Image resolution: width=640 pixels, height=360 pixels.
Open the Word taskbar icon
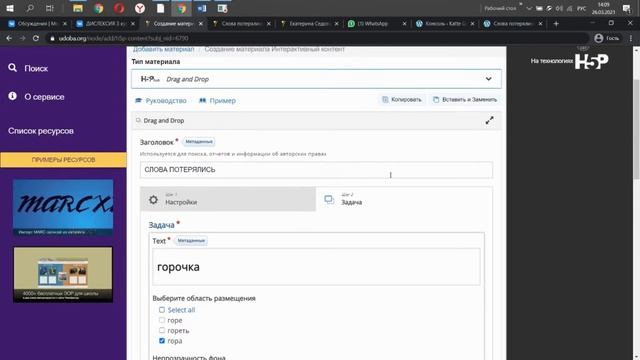click(x=202, y=8)
